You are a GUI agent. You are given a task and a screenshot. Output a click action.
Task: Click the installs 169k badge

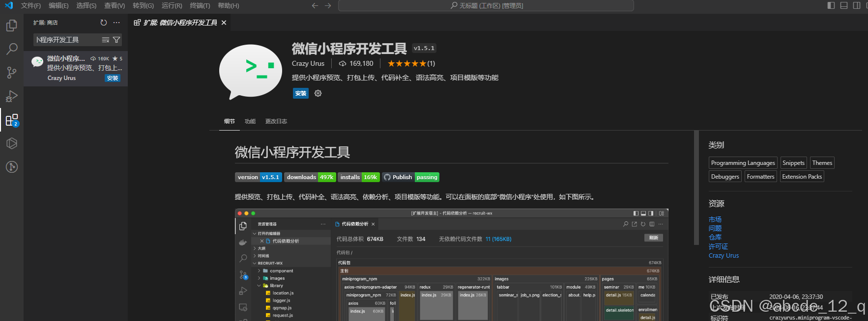(x=359, y=177)
